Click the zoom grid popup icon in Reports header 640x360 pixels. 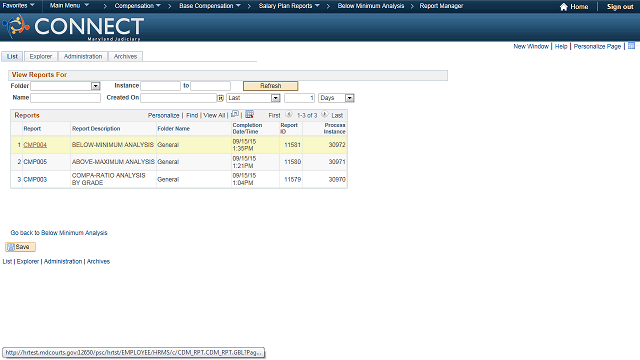point(235,114)
